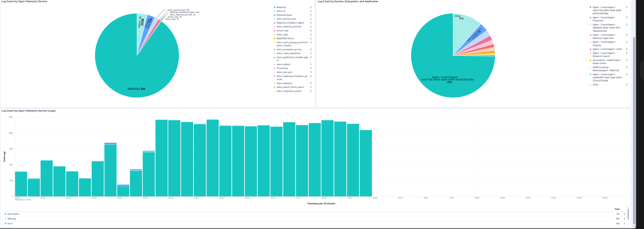Open actions for ServiceHost › HealthCheck › Health Check
The width and height of the screenshot is (644, 229).
(x=627, y=60)
